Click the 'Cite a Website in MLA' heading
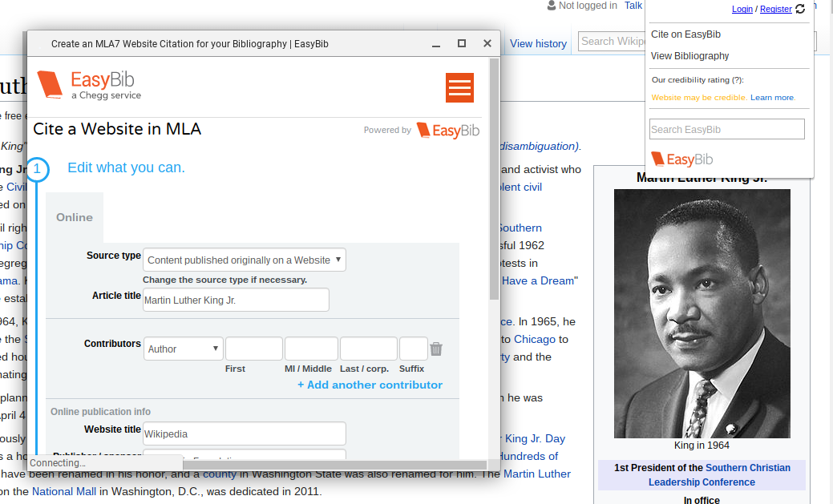The image size is (833, 504). (117, 129)
